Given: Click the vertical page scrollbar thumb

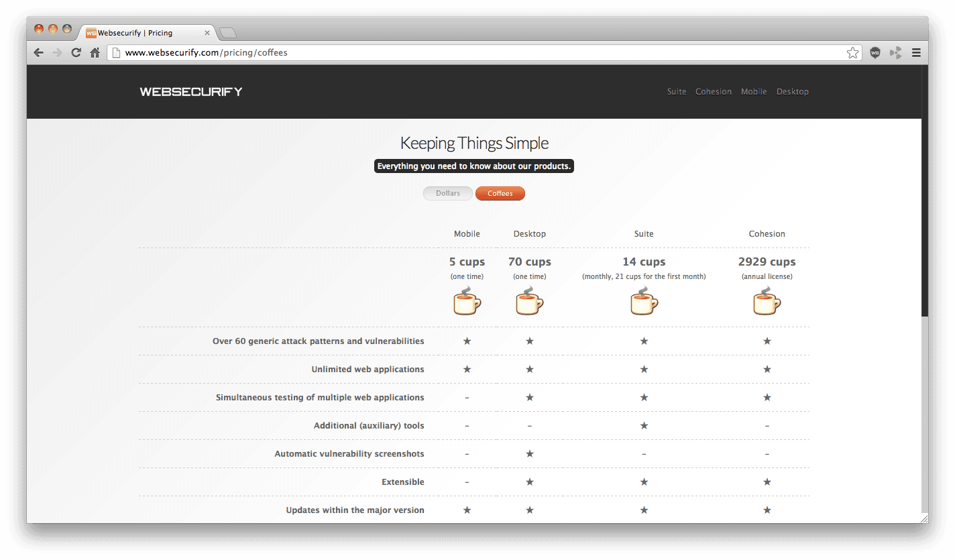Looking at the screenshot, I should tap(925, 191).
